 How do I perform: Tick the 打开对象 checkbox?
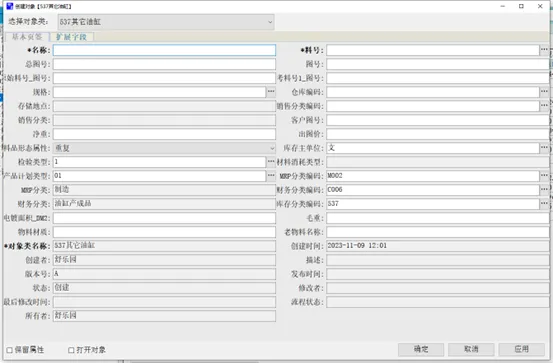[x=71, y=350]
